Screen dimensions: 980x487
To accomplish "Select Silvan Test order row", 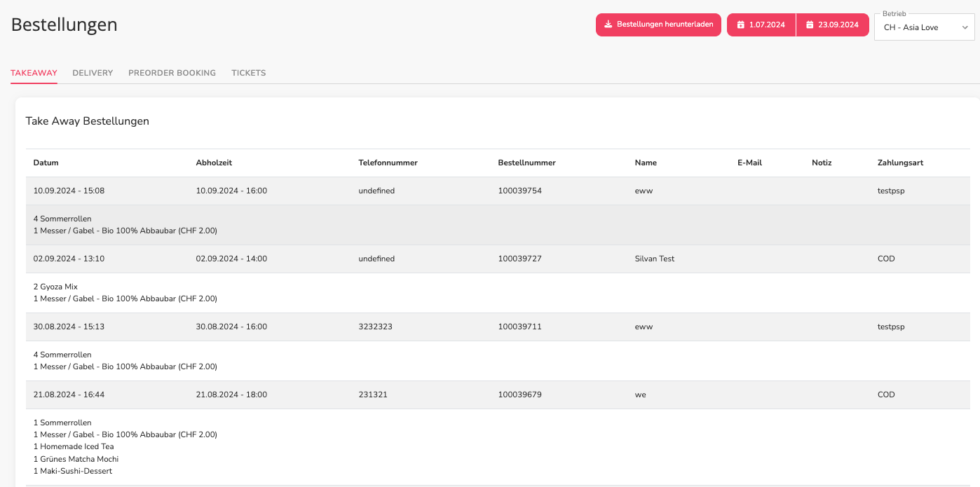I will pyautogui.click(x=498, y=259).
